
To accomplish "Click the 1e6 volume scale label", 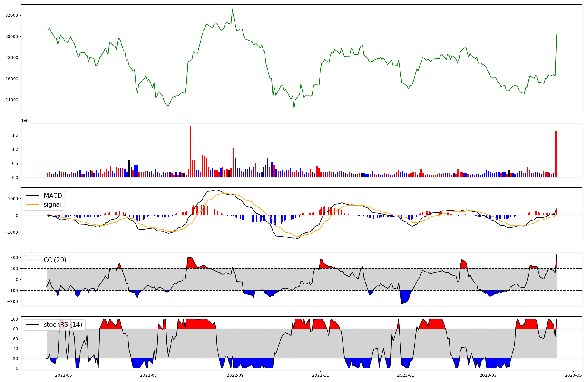I will tap(25, 120).
